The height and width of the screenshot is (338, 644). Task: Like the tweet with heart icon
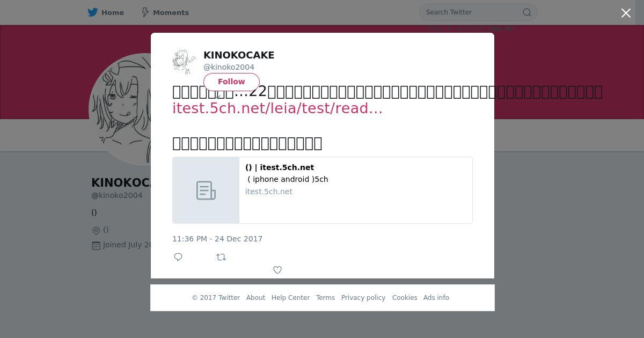click(x=277, y=270)
